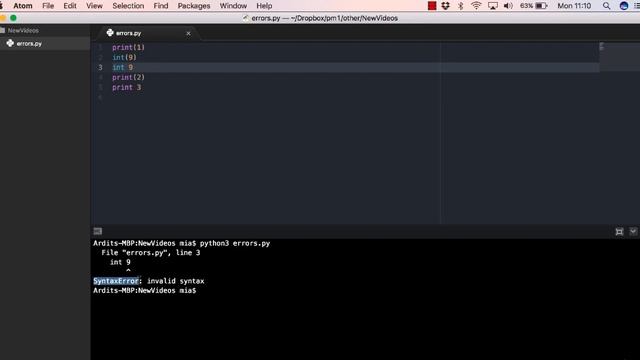Open the Dropbox menu bar icon
The image size is (640, 360).
tap(445, 6)
